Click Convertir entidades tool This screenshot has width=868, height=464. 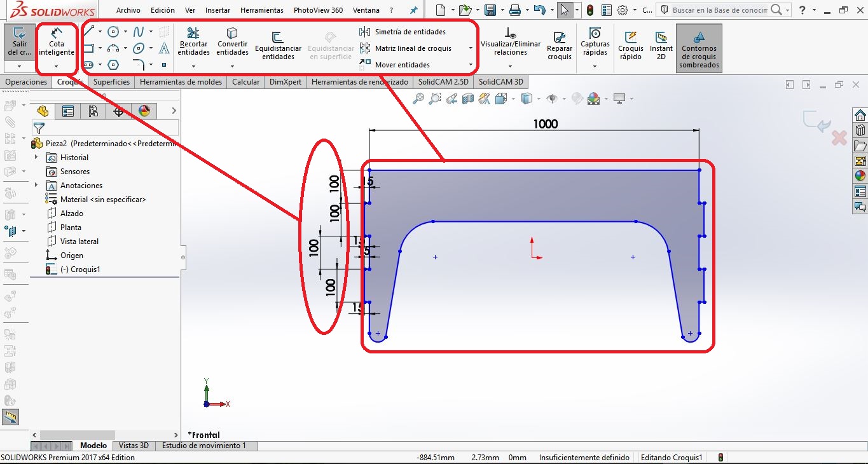pyautogui.click(x=232, y=42)
